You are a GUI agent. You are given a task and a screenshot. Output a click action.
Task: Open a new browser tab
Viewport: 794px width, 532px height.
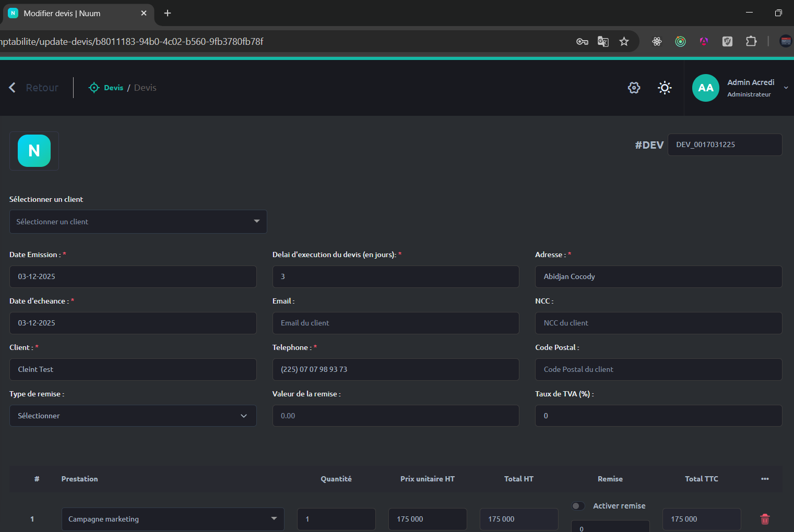click(x=168, y=13)
